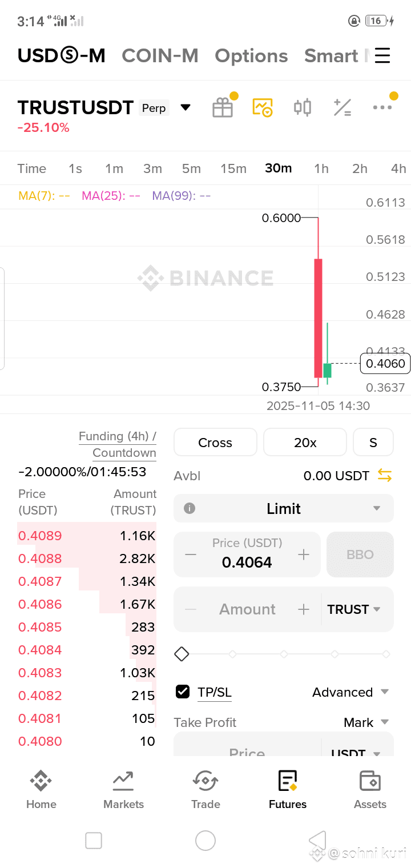Open Markets in bottom navigation

123,790
